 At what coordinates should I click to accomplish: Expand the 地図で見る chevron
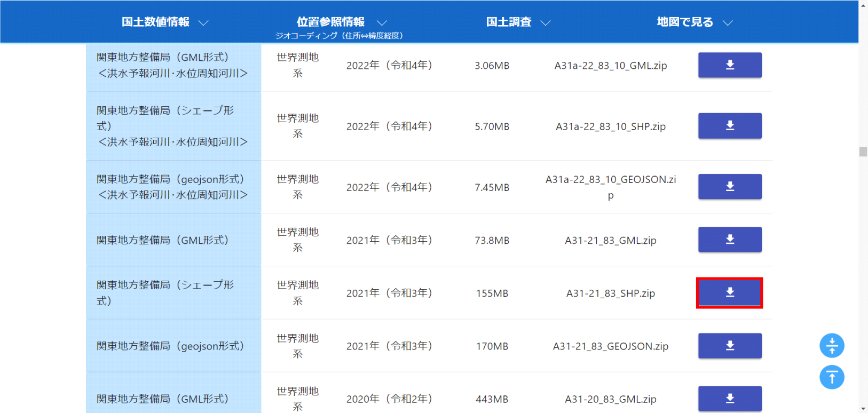coord(728,23)
